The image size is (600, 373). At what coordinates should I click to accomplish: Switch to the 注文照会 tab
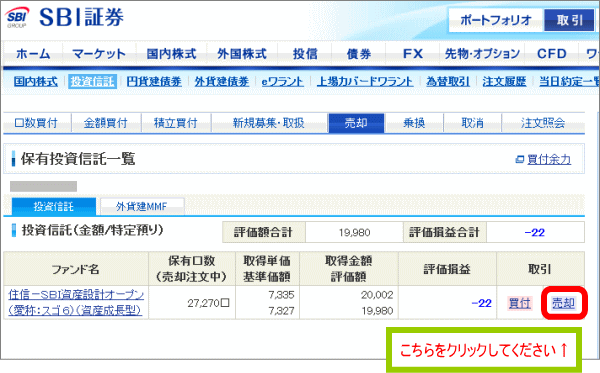(543, 123)
